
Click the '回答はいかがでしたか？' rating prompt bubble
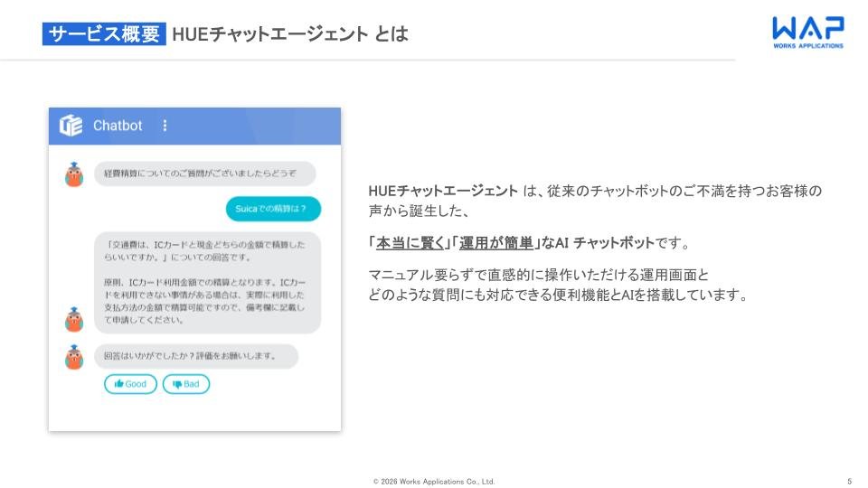pyautogui.click(x=196, y=356)
